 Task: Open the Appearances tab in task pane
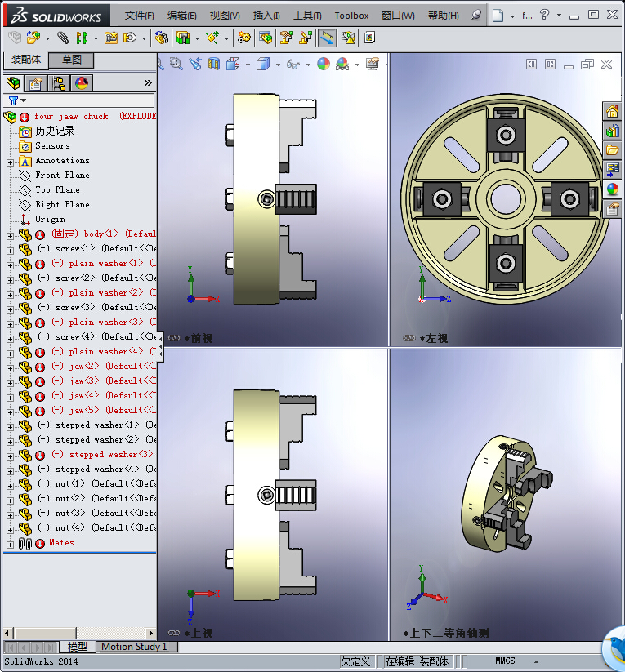(x=613, y=189)
